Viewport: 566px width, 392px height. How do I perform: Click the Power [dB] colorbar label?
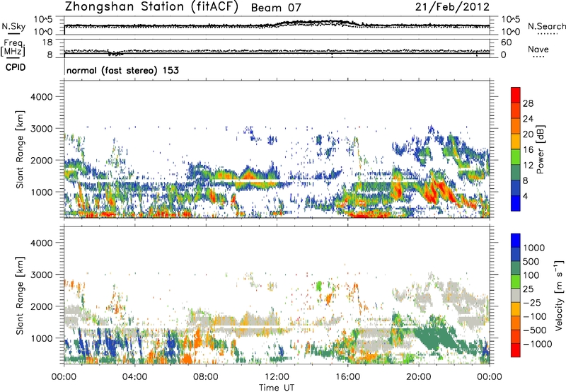click(x=540, y=149)
